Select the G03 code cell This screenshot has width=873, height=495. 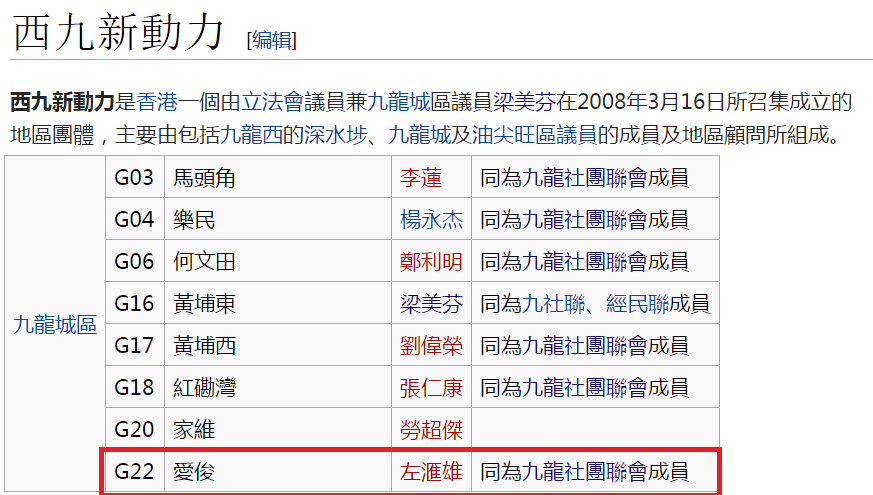[x=135, y=177]
